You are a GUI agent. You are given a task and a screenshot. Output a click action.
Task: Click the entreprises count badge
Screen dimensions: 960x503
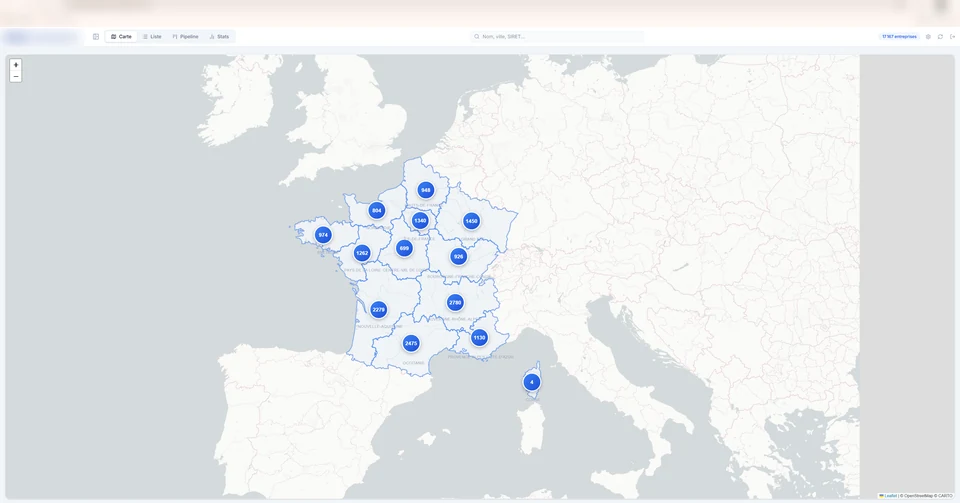(899, 37)
